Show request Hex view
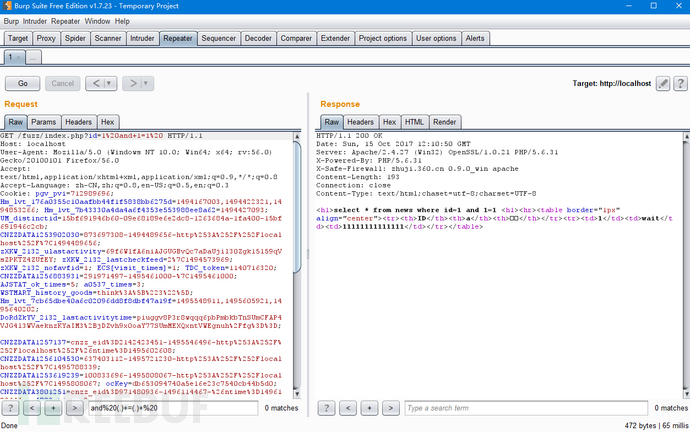 (107, 122)
